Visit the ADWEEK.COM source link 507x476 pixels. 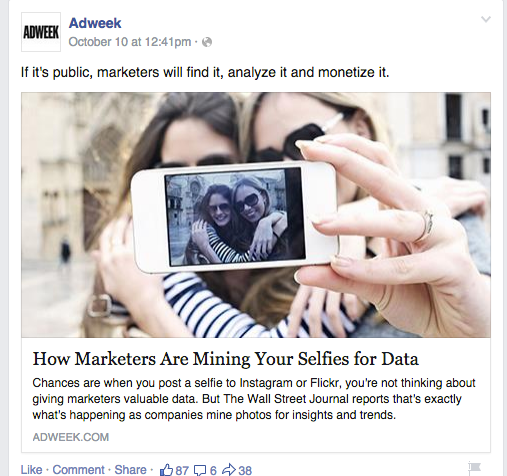(71, 437)
